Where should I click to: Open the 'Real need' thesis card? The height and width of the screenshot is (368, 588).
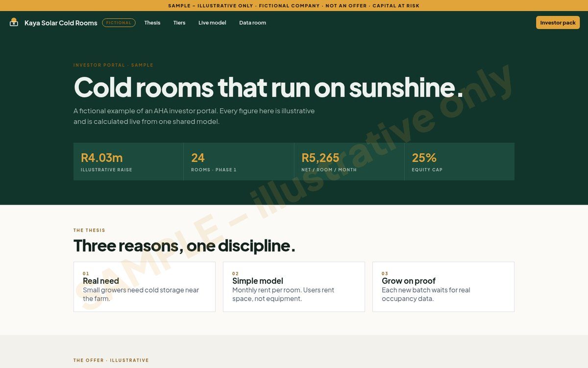click(x=145, y=287)
